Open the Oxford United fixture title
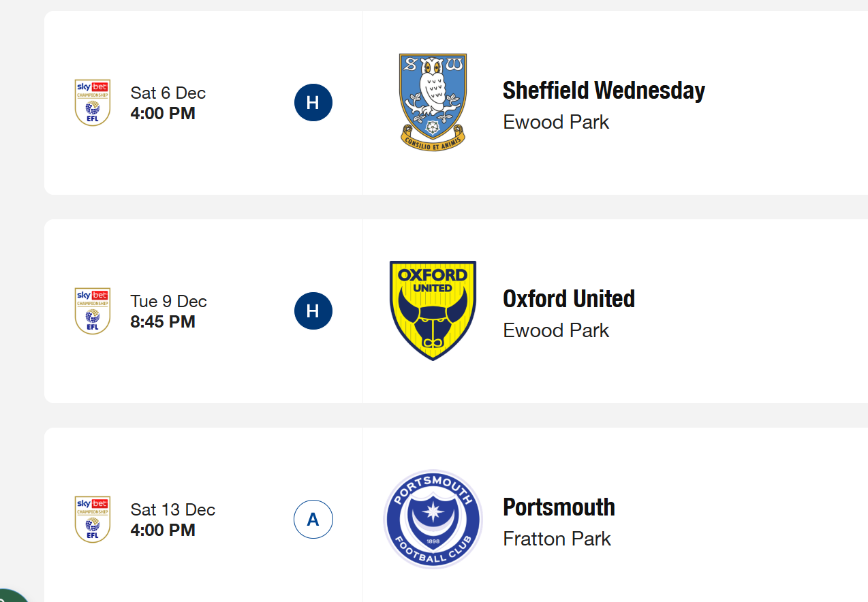The image size is (868, 602). [568, 299]
